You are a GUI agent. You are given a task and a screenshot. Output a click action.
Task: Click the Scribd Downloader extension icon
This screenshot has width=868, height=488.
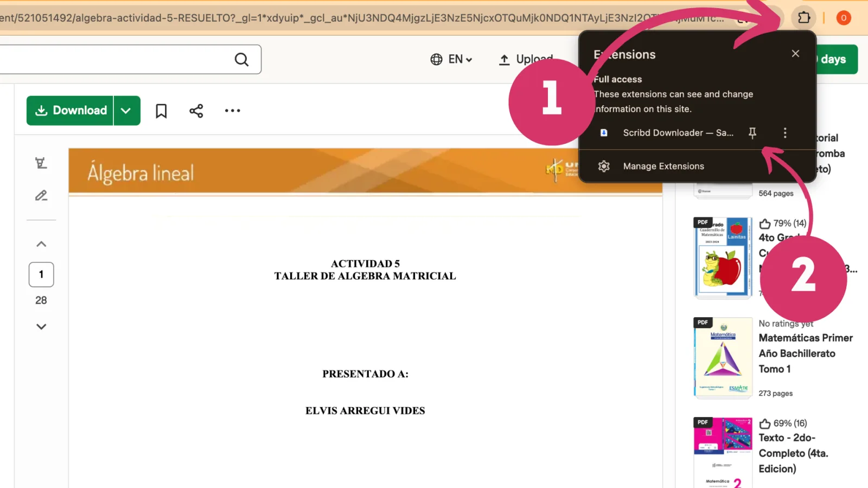click(x=604, y=133)
